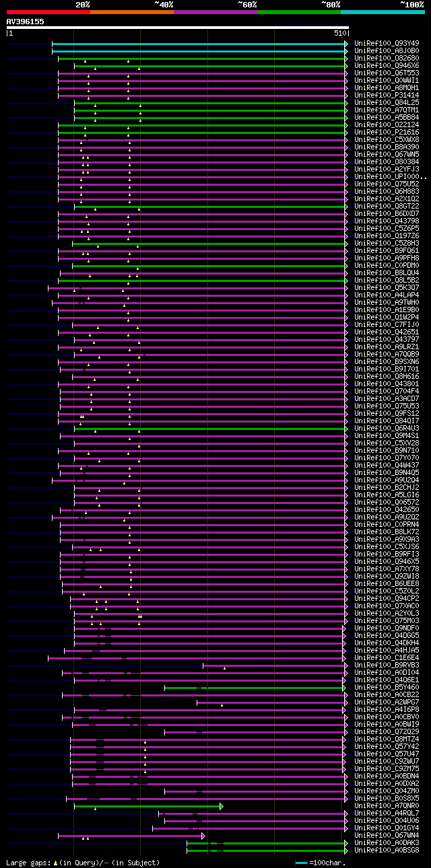The width and height of the screenshot is (431, 868).
Task: Select entry UniRef100_Q8GT22
Action: [387, 206]
